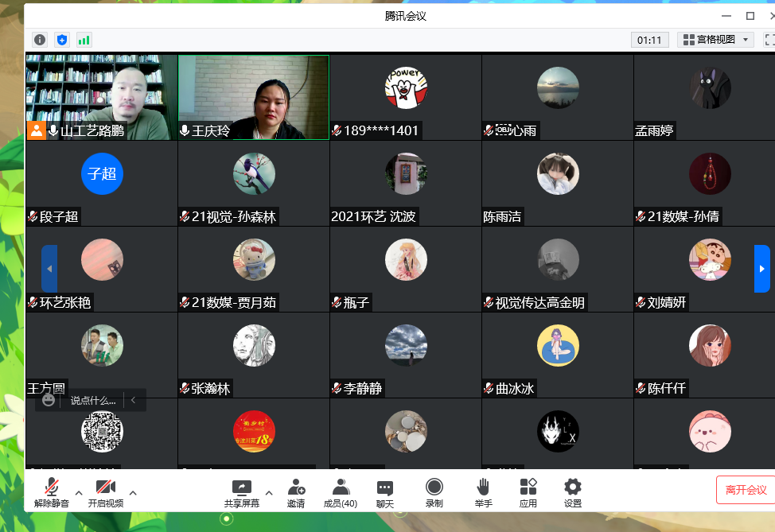Screen dimensions: 775x532
Task: Click 共享屏幕 to share screen
Action: coord(242,493)
